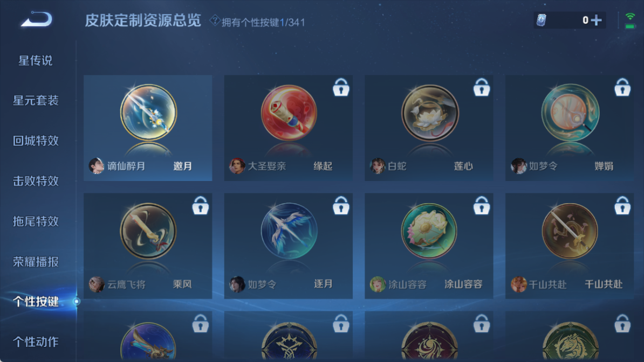Click the lock icon on 婵娟 card

click(x=622, y=87)
